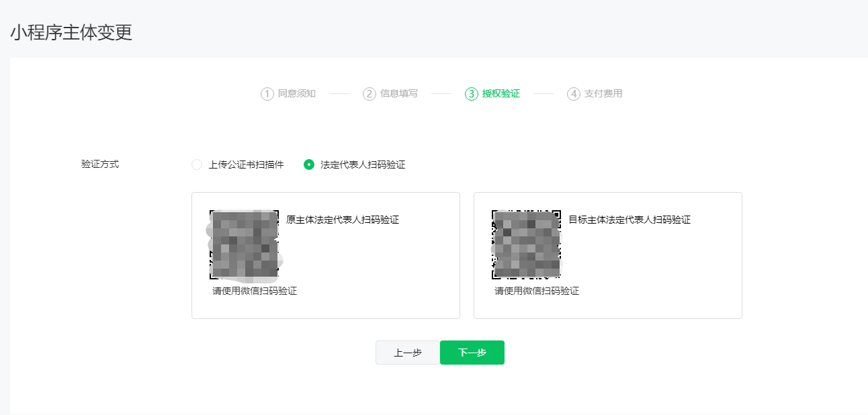Go to step 2 信息填写
Viewport: 868px width, 415px height.
(x=390, y=94)
